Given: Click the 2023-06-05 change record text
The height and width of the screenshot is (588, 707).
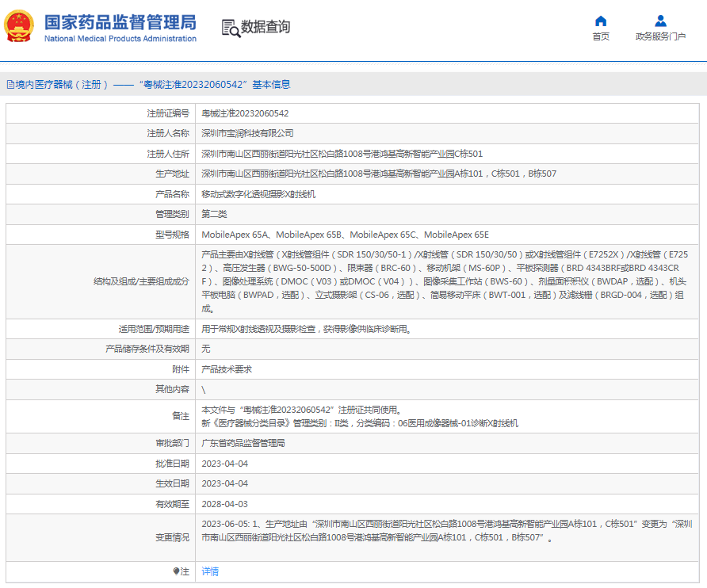Looking at the screenshot, I should coord(447,531).
